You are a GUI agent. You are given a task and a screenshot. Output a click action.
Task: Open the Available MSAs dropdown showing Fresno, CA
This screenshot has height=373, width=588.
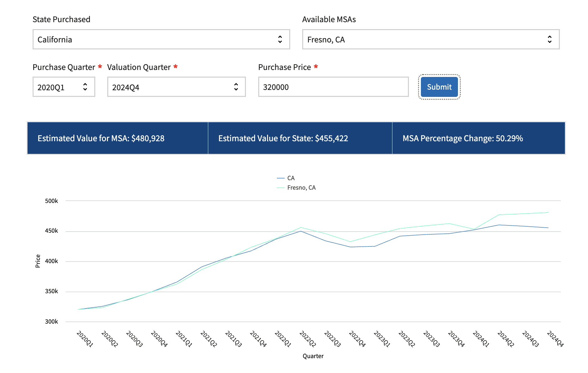[430, 40]
